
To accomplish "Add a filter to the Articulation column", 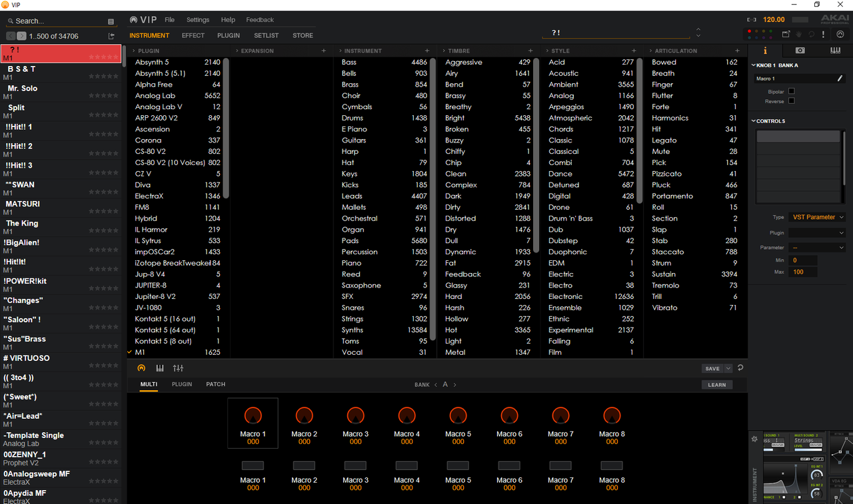I will tap(737, 51).
